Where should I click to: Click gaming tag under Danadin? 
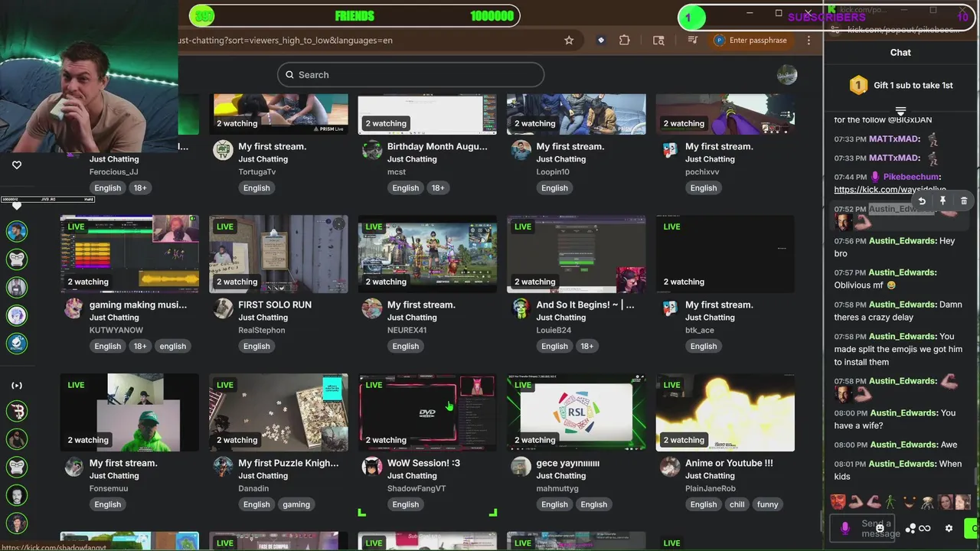[296, 504]
